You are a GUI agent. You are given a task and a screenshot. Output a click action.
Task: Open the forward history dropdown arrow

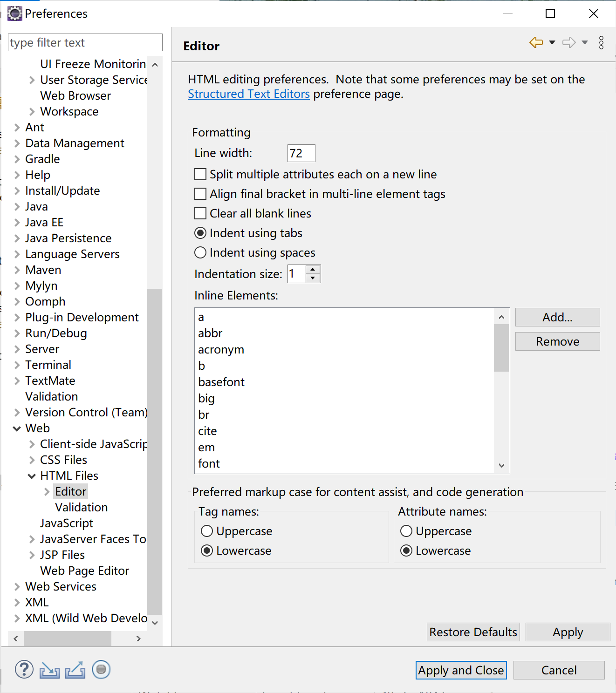coord(585,42)
